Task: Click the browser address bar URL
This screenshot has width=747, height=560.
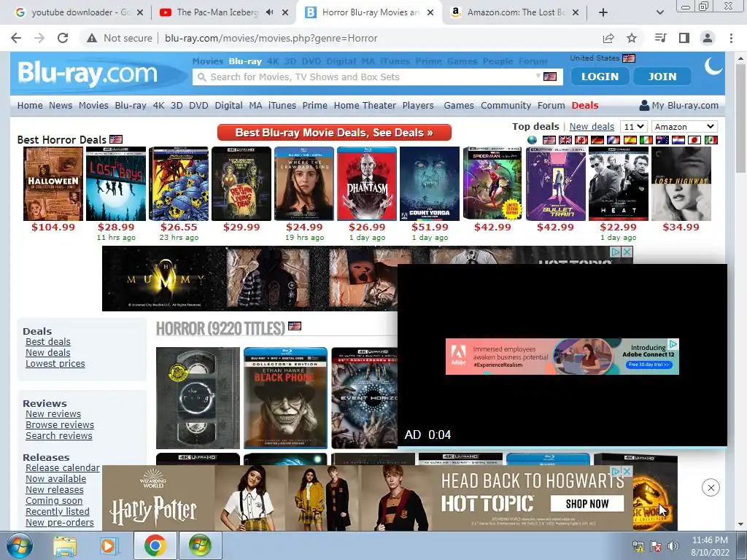Action: point(271,38)
